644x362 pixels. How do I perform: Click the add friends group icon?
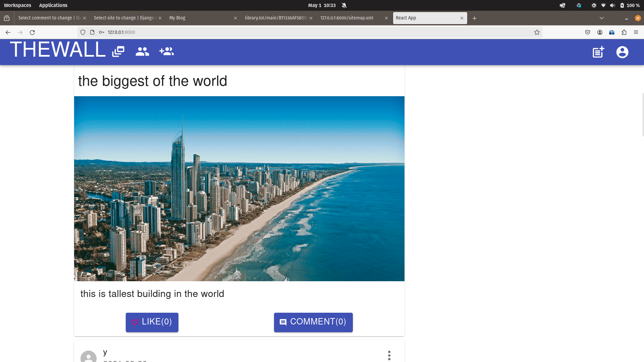click(166, 51)
